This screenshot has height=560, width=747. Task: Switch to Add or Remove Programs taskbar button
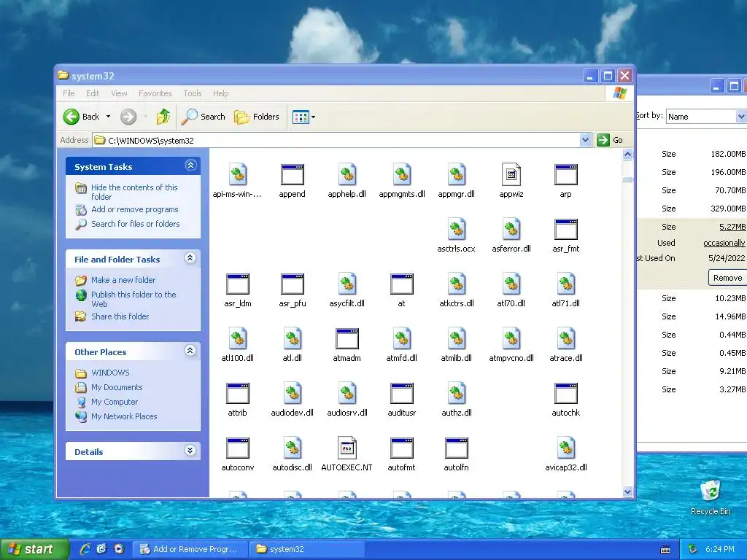click(x=189, y=549)
